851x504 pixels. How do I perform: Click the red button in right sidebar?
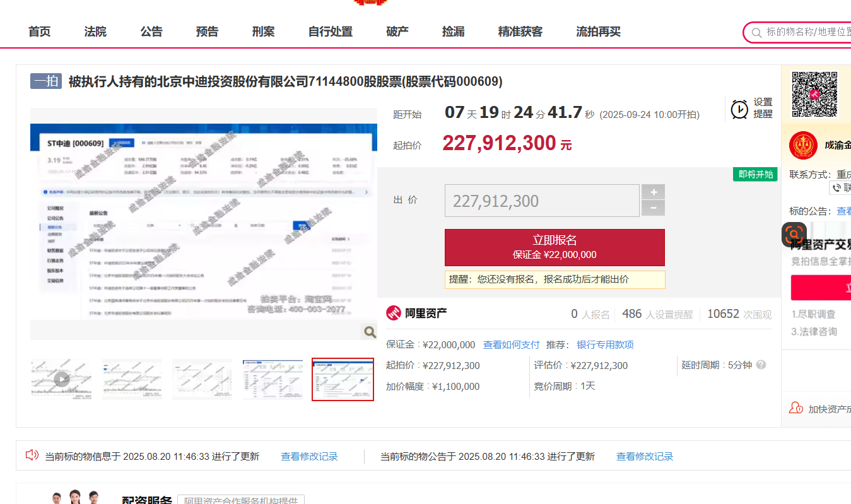(821, 288)
